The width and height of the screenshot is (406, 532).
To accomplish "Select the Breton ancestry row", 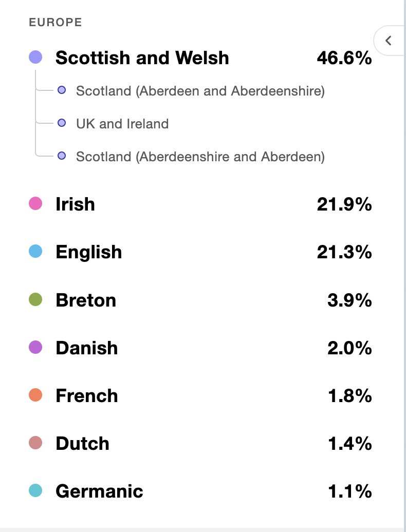I will (x=200, y=300).
